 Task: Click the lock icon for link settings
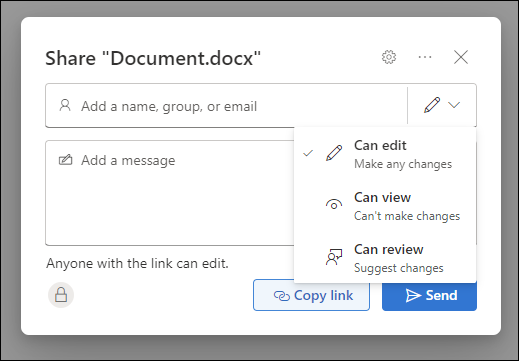[61, 295]
